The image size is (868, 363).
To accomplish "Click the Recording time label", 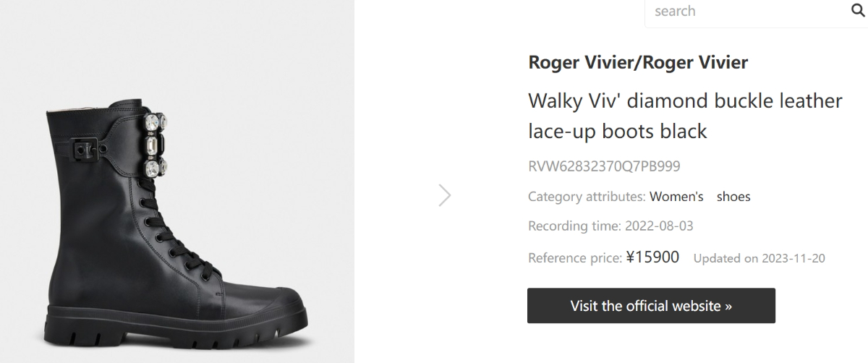I will click(573, 226).
